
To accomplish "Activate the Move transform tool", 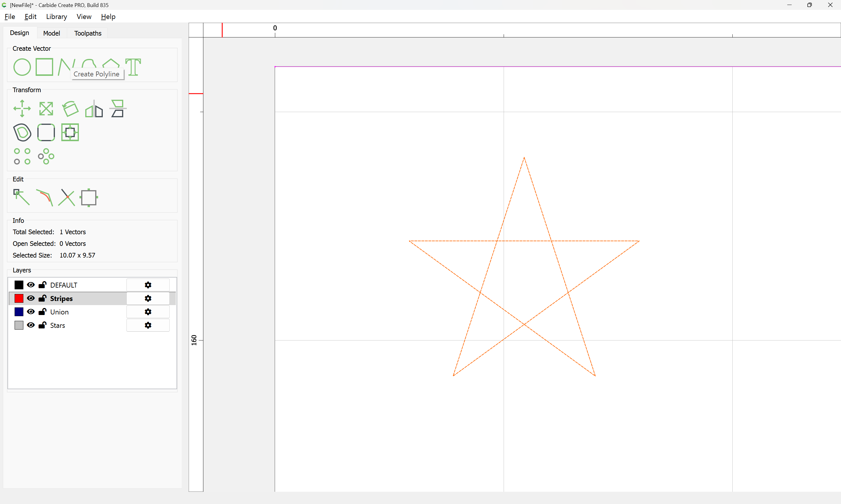I will tap(22, 109).
